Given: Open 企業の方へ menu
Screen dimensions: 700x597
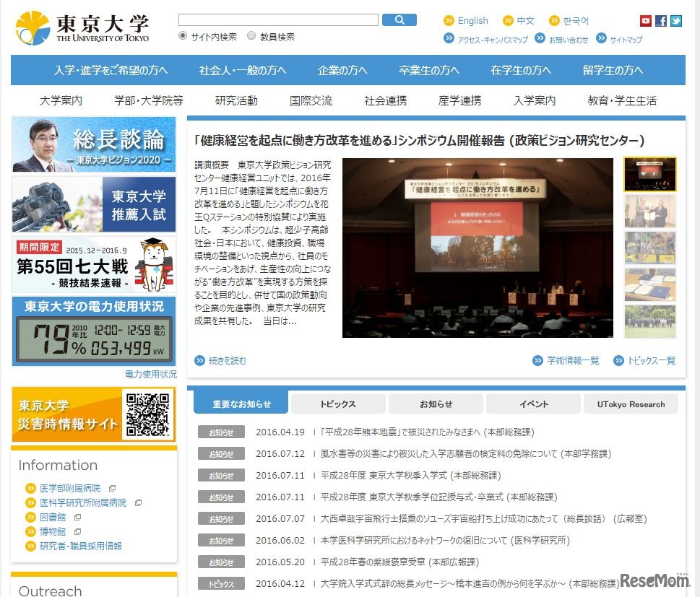Looking at the screenshot, I should tap(342, 70).
